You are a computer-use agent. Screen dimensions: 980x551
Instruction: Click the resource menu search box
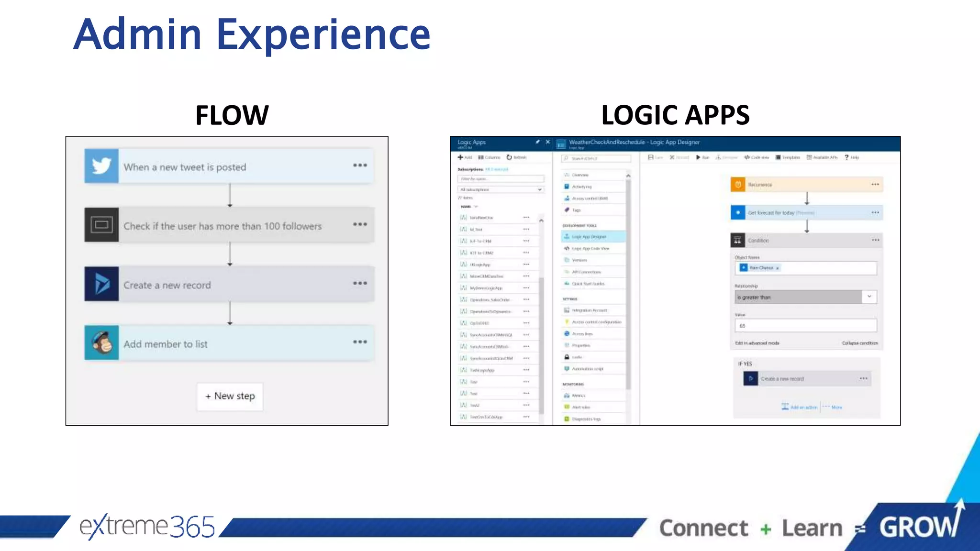[596, 158]
